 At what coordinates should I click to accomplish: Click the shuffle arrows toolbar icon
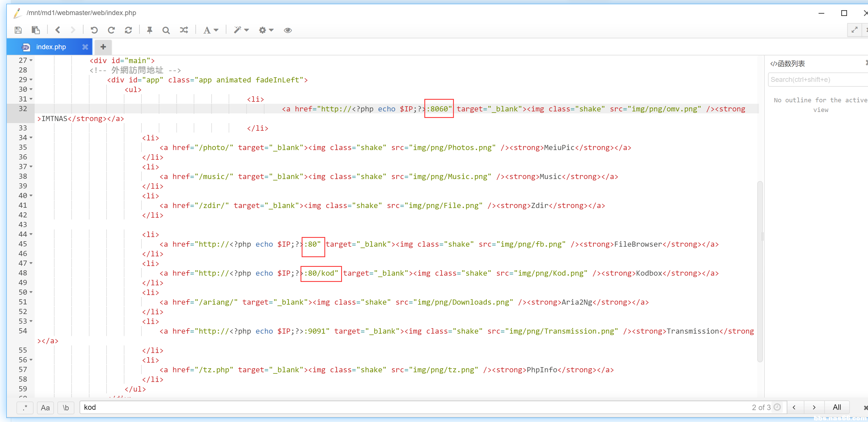pyautogui.click(x=184, y=30)
